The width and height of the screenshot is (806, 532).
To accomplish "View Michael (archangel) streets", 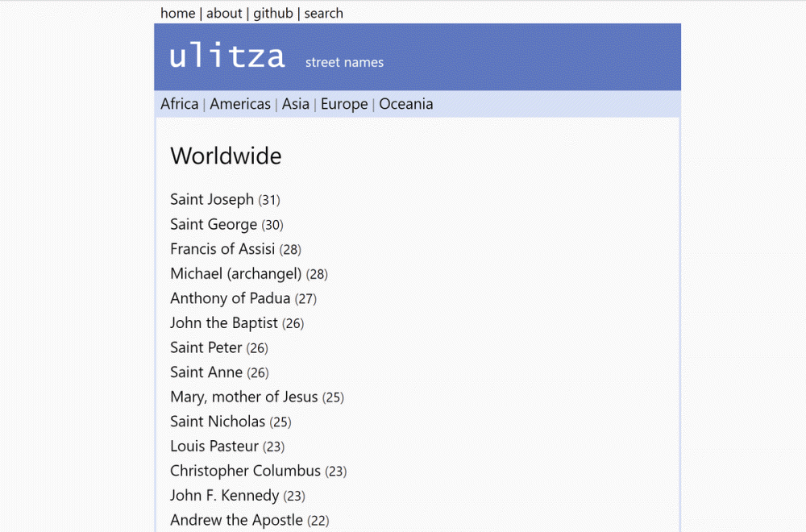I will [x=235, y=273].
